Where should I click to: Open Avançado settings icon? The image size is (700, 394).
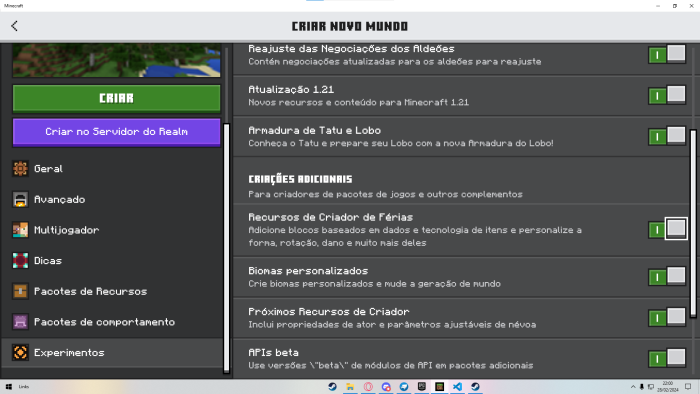point(20,199)
